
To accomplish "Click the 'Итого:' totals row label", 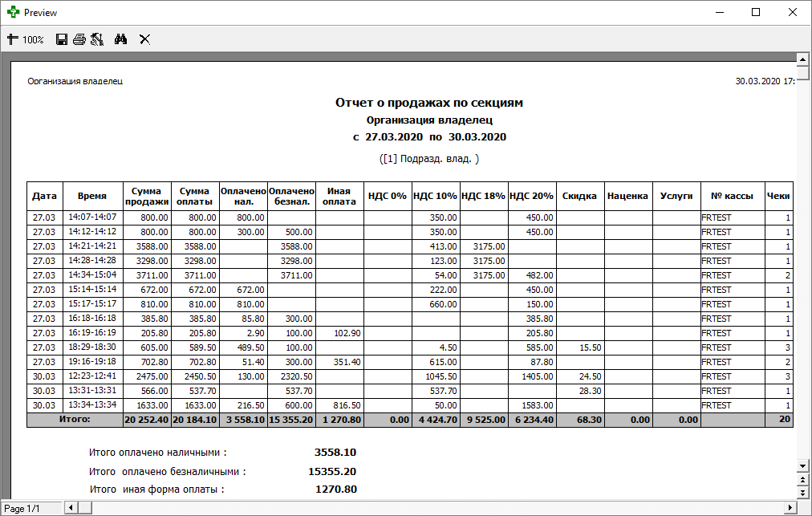I will (75, 420).
